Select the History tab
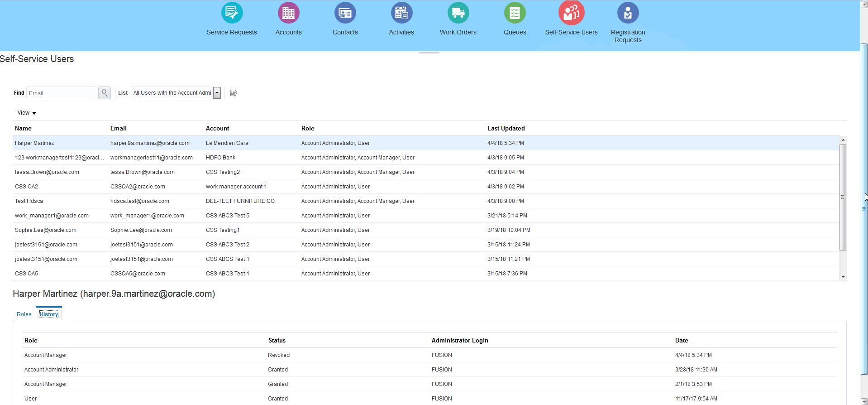 pos(49,314)
